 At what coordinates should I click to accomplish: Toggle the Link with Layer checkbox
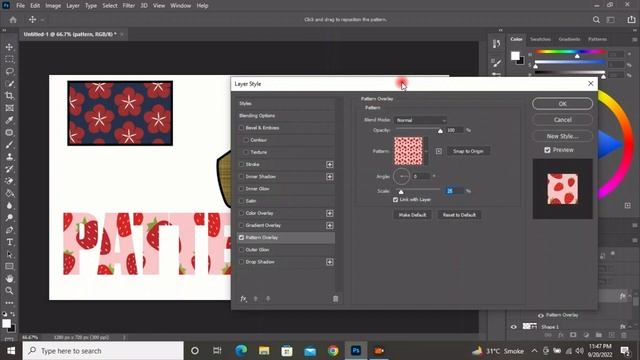pos(395,200)
